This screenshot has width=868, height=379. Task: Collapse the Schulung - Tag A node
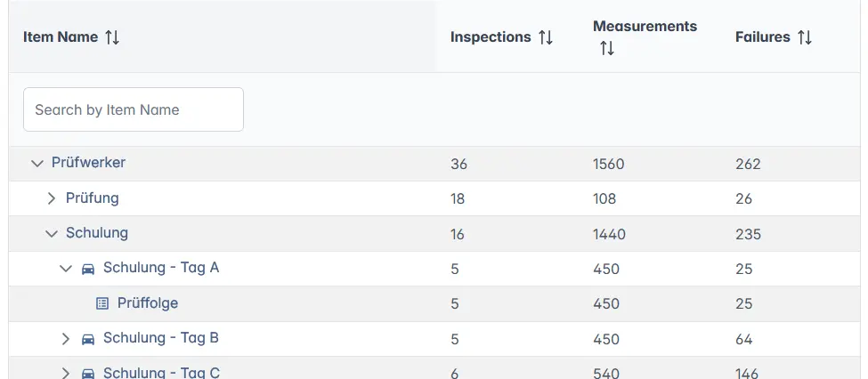(65, 269)
